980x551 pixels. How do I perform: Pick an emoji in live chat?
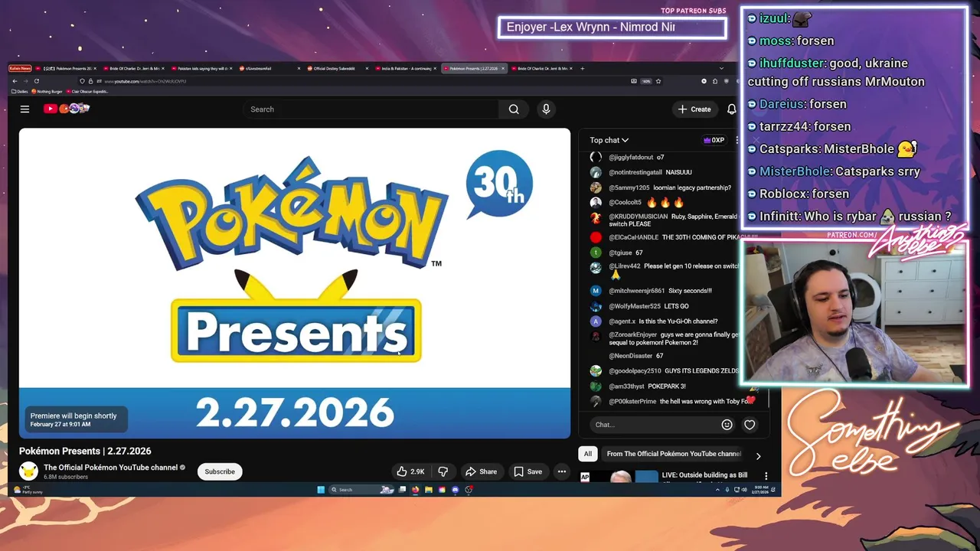click(727, 425)
